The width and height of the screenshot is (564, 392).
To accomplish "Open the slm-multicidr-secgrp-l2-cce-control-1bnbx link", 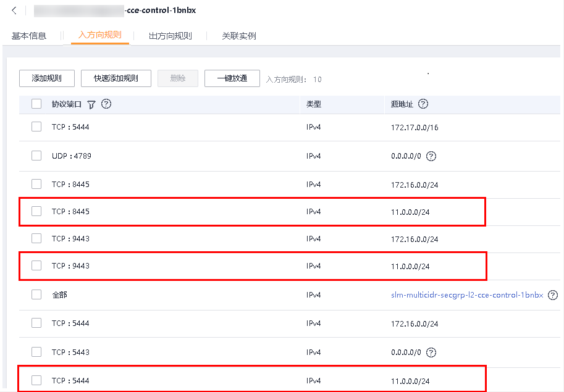I will coord(467,295).
